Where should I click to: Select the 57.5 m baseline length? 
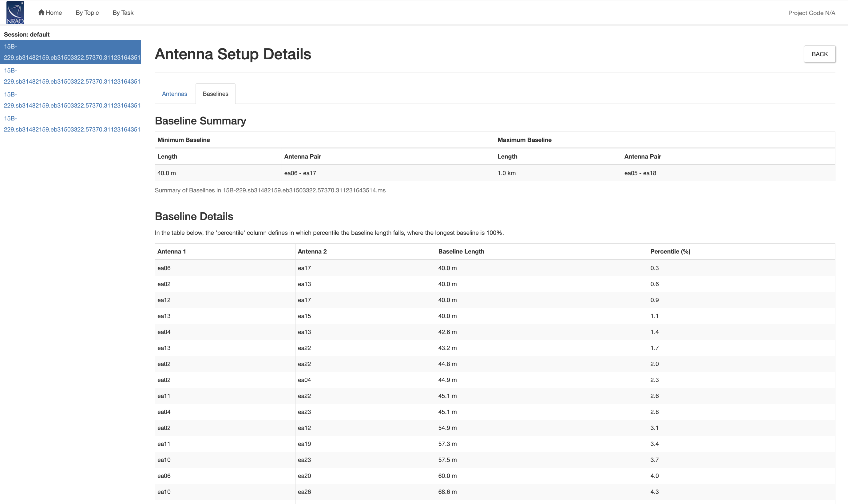(x=541, y=460)
